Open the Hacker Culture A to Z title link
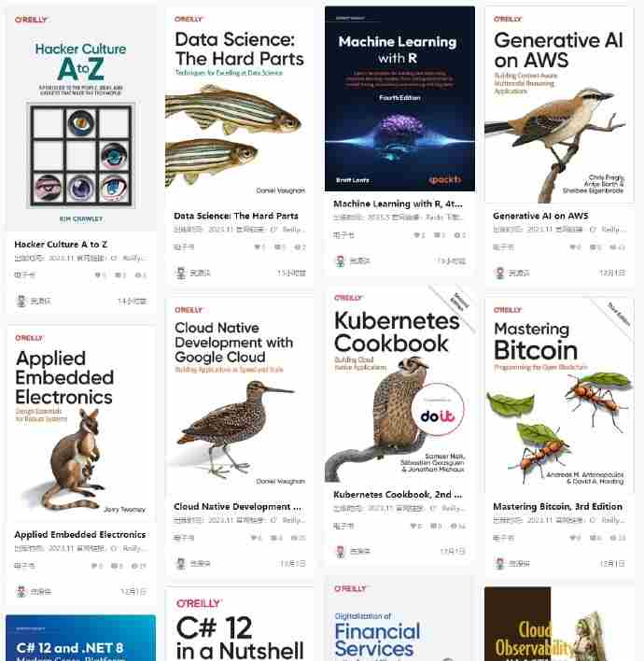644x661 pixels. pos(61,244)
